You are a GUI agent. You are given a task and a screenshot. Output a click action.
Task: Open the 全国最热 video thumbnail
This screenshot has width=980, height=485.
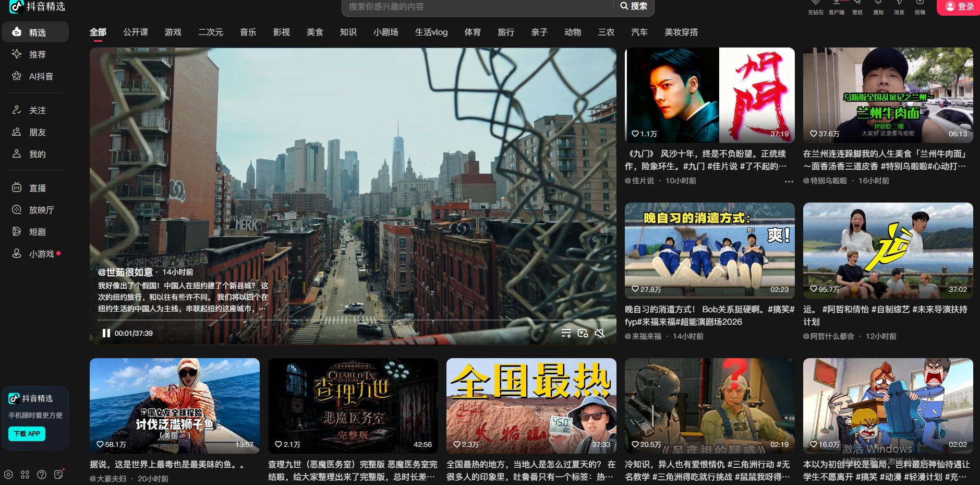click(531, 406)
